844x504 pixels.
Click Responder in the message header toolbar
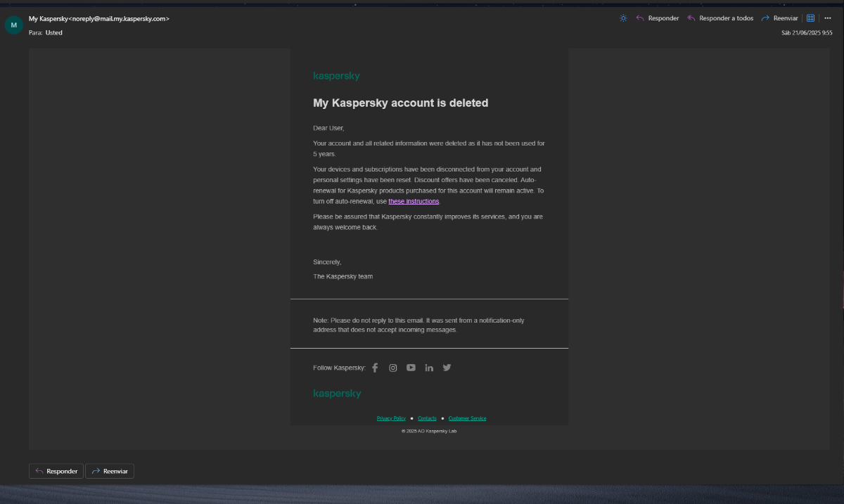(658, 18)
